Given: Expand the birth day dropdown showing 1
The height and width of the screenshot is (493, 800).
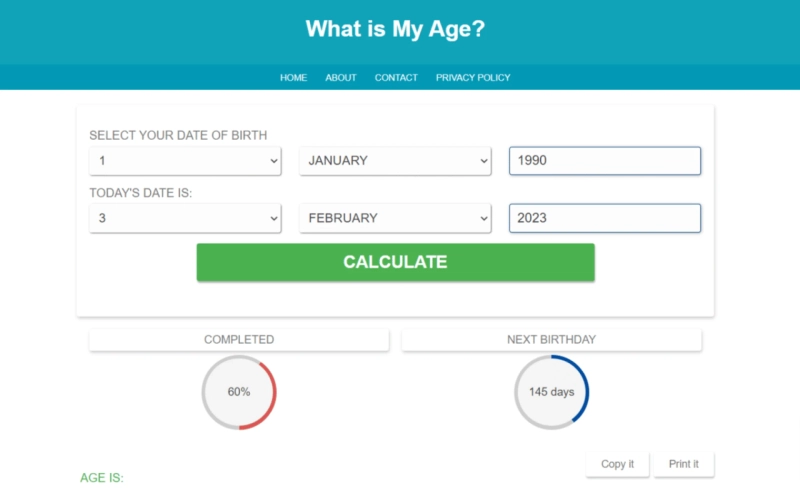Looking at the screenshot, I should [x=185, y=161].
